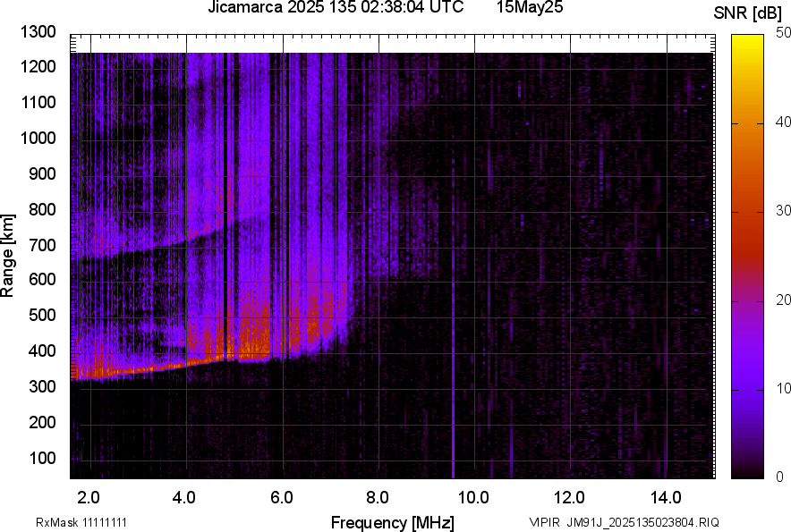The height and width of the screenshot is (532, 791).
Task: Click the SNR [dB] colorbar label
Action: click(x=748, y=13)
